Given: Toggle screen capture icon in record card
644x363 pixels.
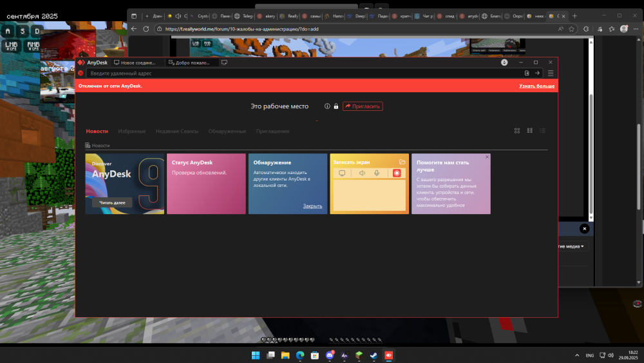Looking at the screenshot, I should pyautogui.click(x=342, y=173).
